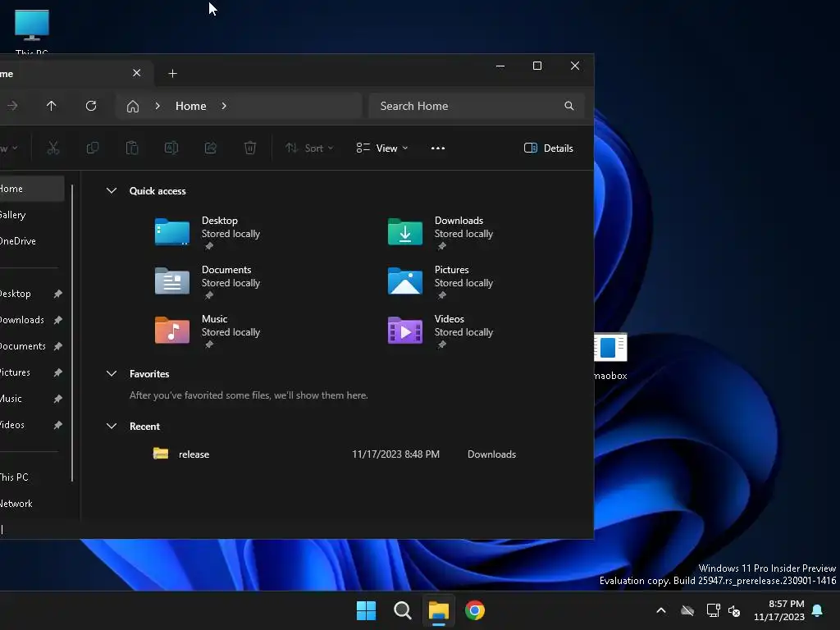Image resolution: width=840 pixels, height=630 pixels.
Task: Collapse the Quick access section
Action: click(112, 190)
